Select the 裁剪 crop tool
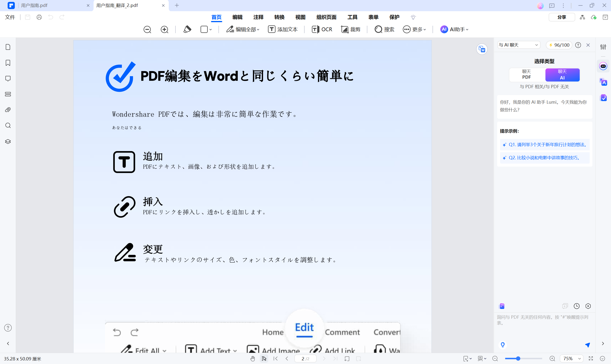Viewport: 611px width, 364px height. coord(351,29)
